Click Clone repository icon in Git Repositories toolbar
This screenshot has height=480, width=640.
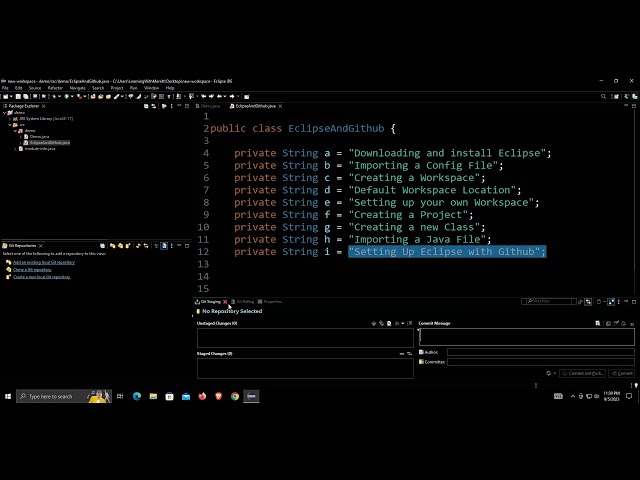[x=120, y=246]
